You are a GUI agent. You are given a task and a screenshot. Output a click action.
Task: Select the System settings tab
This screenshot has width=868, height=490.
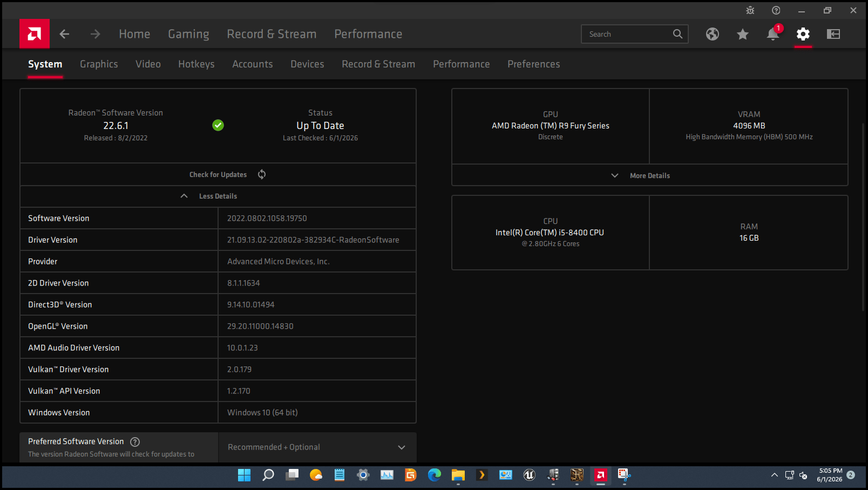click(45, 64)
